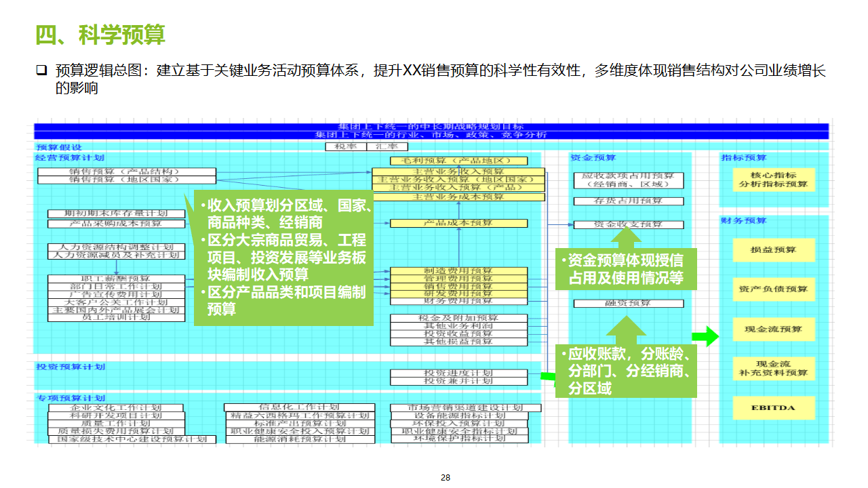Select the 国家级技术中心建设预算计划 box
This screenshot has height=488, width=868.
pos(132,439)
